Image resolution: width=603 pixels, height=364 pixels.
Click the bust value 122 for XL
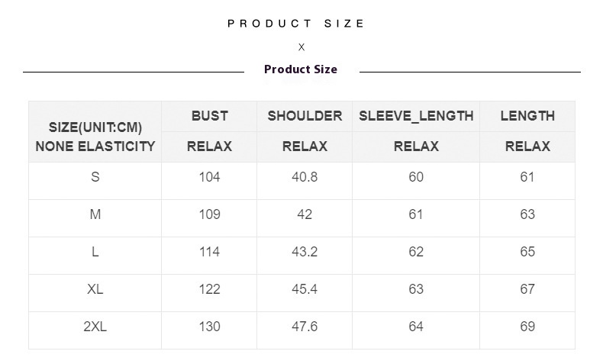210,289
